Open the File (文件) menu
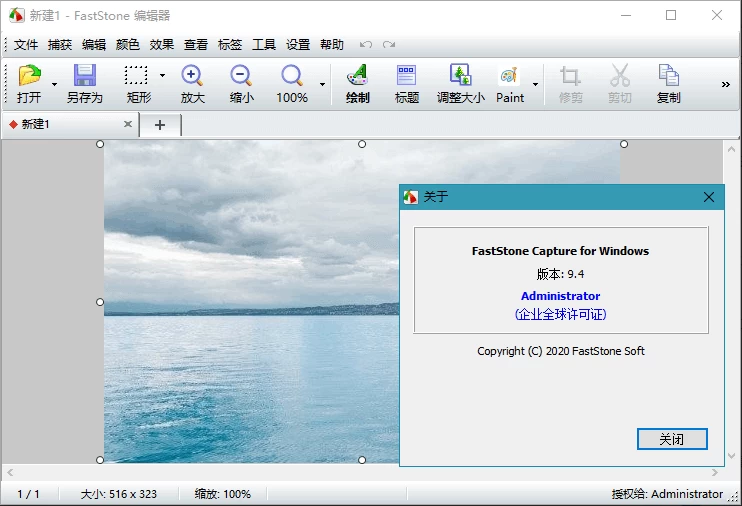 click(26, 45)
